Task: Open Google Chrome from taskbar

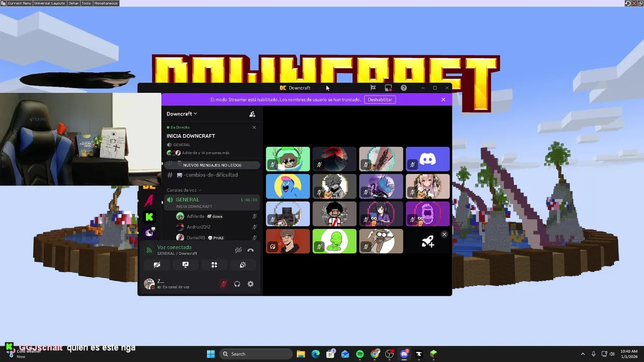Action: click(x=375, y=354)
